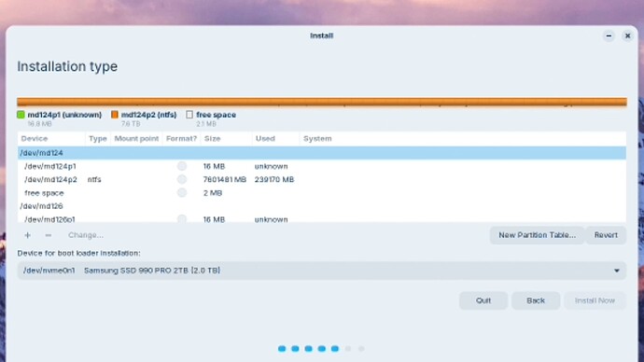Screen dimensions: 644x362
Task: Click the Size column header
Action: coord(226,139)
